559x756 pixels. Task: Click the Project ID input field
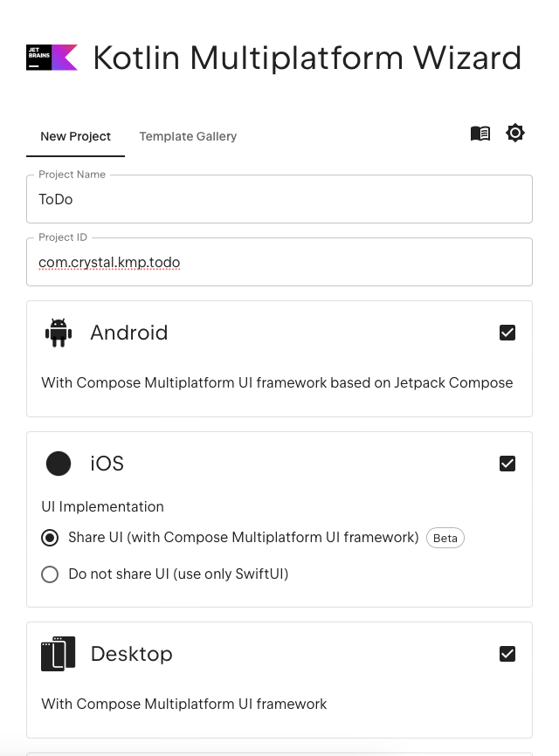pos(279,262)
